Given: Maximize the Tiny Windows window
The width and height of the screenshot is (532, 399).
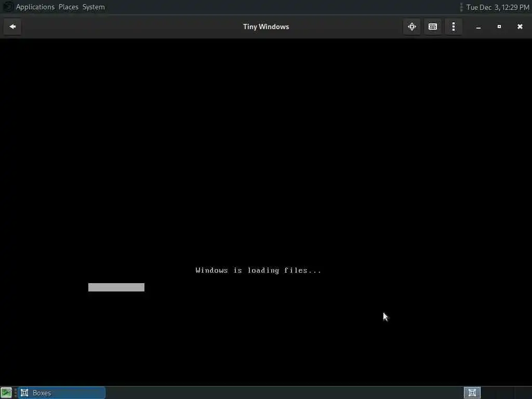Looking at the screenshot, I should 499,26.
